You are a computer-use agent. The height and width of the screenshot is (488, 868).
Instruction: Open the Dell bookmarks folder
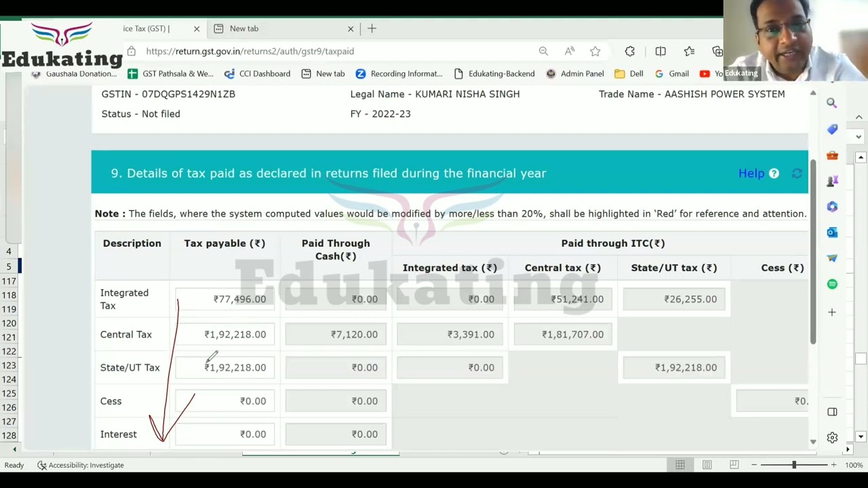coord(629,73)
